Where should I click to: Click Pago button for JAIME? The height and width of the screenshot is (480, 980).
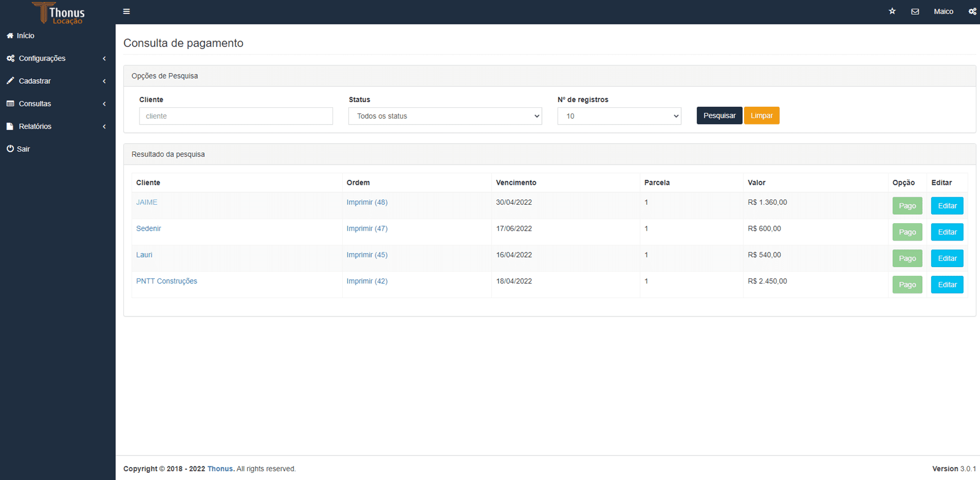[x=907, y=206]
